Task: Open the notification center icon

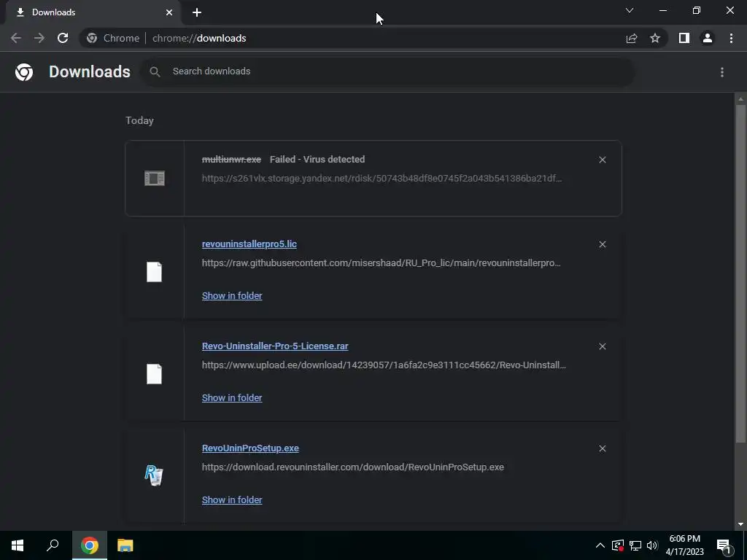Action: pos(723,546)
